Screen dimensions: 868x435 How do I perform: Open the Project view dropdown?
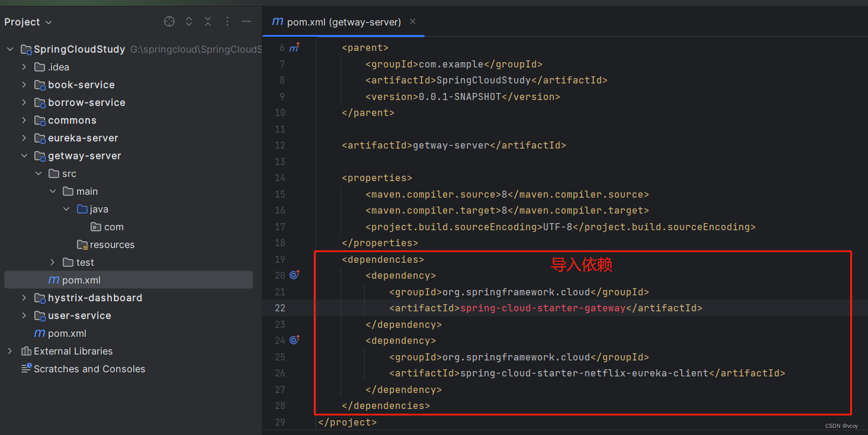[28, 22]
